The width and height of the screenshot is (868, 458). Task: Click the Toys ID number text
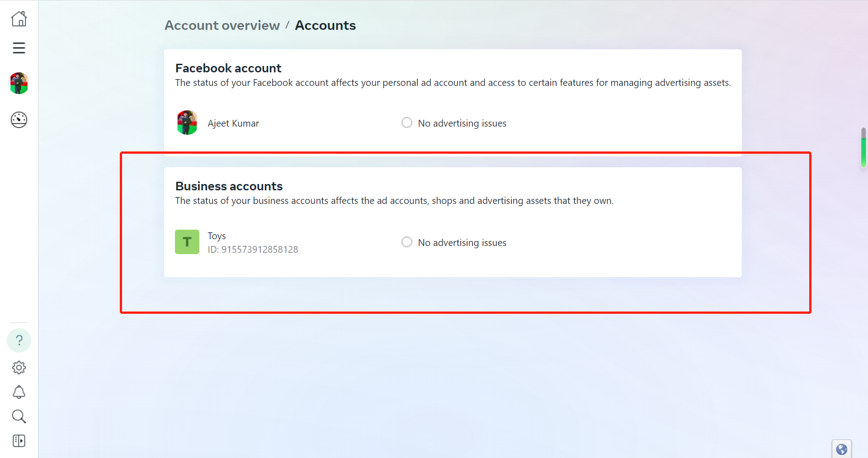click(x=253, y=250)
